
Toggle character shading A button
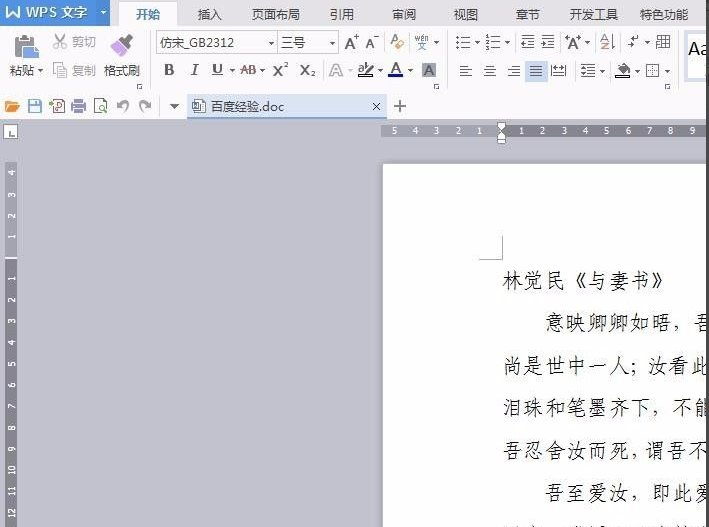tap(428, 70)
